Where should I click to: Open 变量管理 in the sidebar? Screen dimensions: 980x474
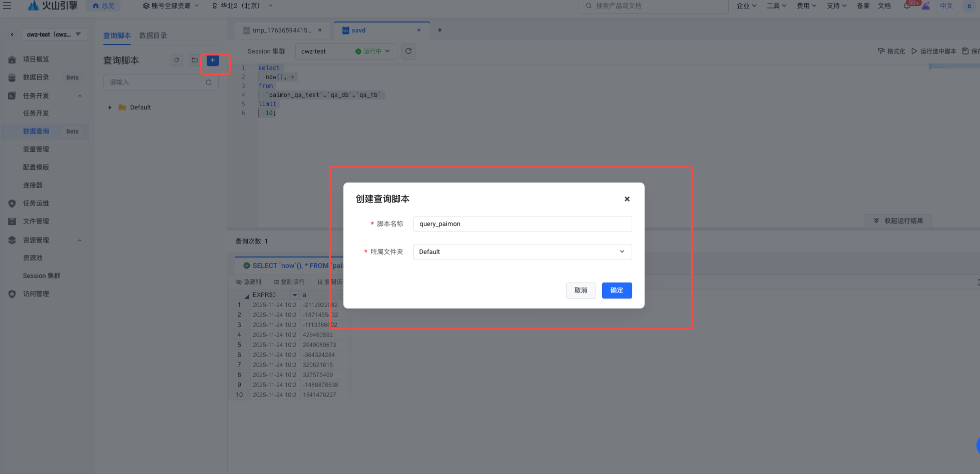click(x=36, y=149)
